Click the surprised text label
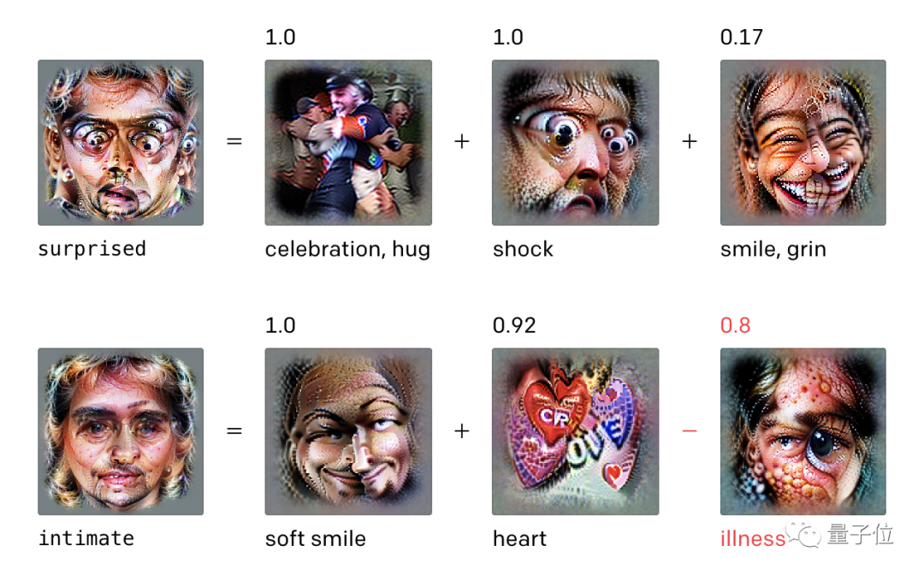This screenshot has width=924, height=575. tap(92, 249)
